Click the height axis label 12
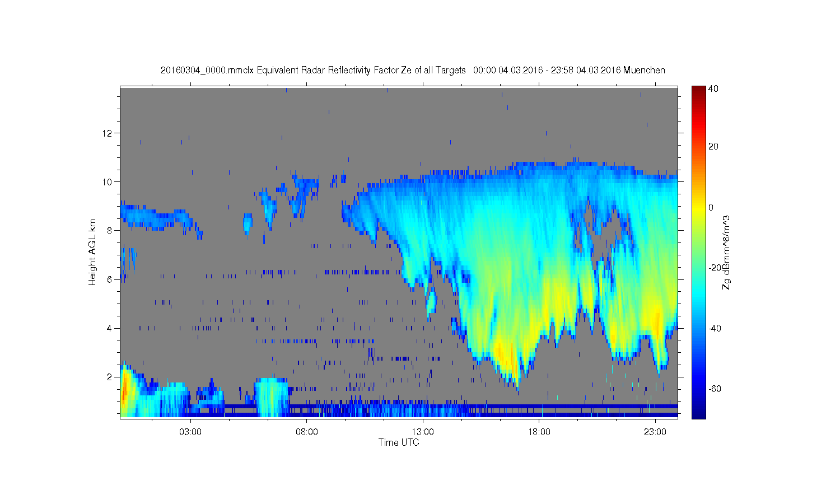The height and width of the screenshot is (504, 840). [108, 133]
